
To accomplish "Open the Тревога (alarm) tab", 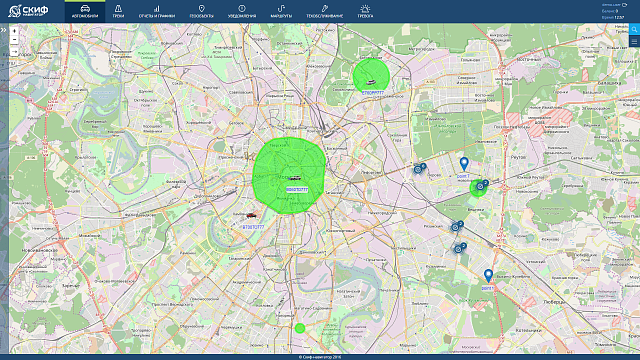I will point(365,11).
